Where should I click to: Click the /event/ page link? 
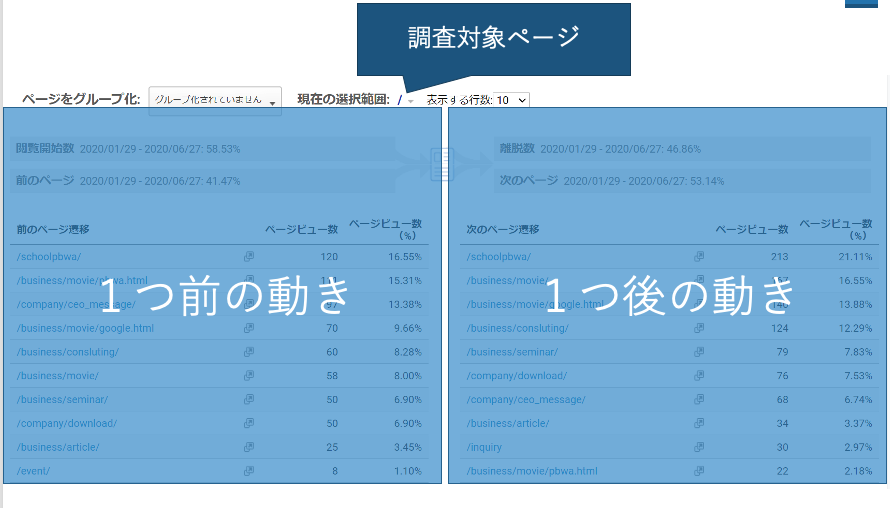click(33, 471)
